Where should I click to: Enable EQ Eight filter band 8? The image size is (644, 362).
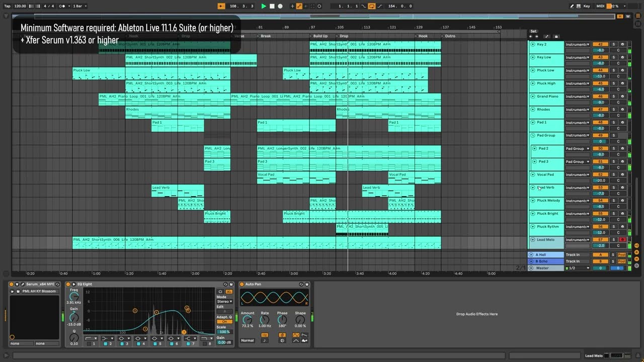205,343
